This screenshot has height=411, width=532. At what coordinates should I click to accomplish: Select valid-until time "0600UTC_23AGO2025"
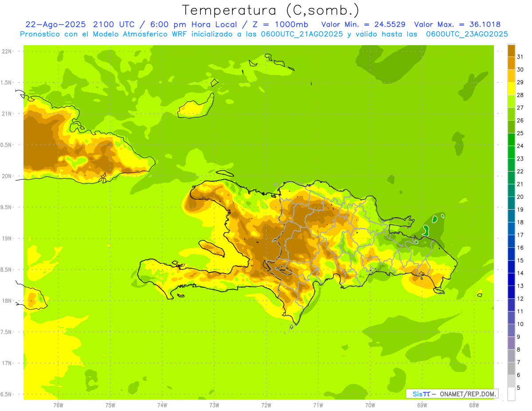click(x=467, y=34)
